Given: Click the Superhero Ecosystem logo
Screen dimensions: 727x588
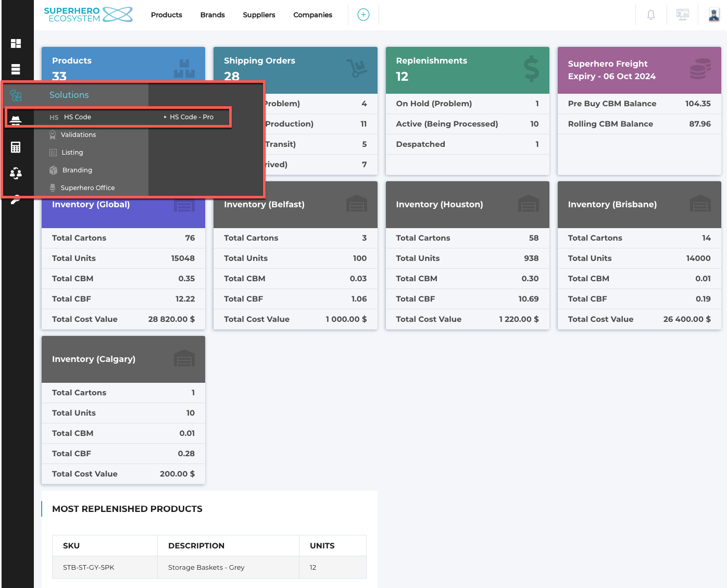Looking at the screenshot, I should click(x=88, y=15).
